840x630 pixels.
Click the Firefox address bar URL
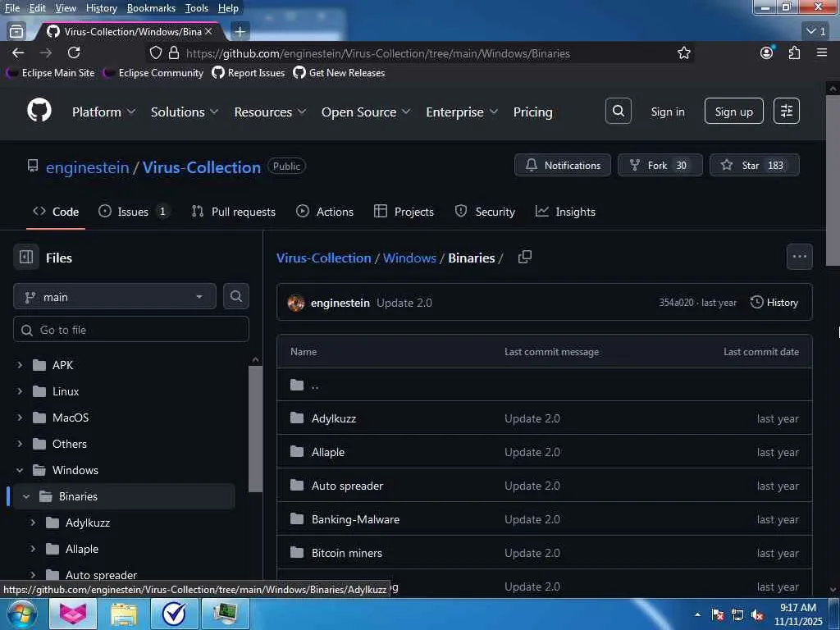click(x=377, y=53)
